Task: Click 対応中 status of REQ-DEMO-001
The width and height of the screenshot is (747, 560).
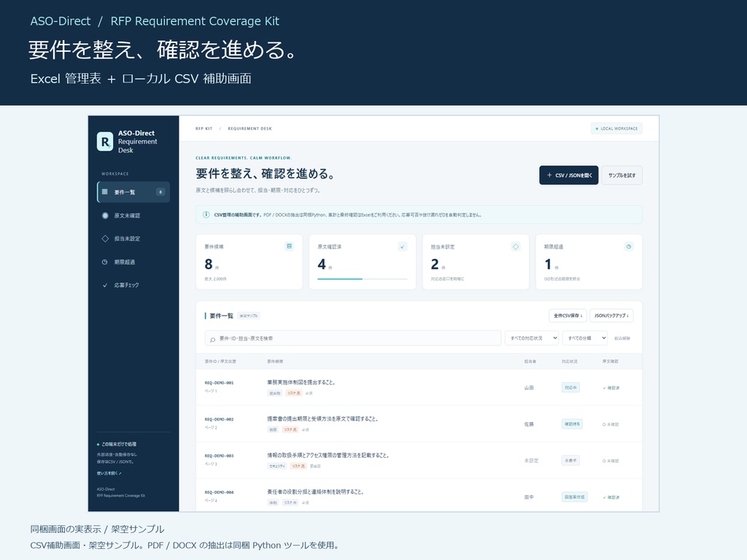Action: coord(570,388)
